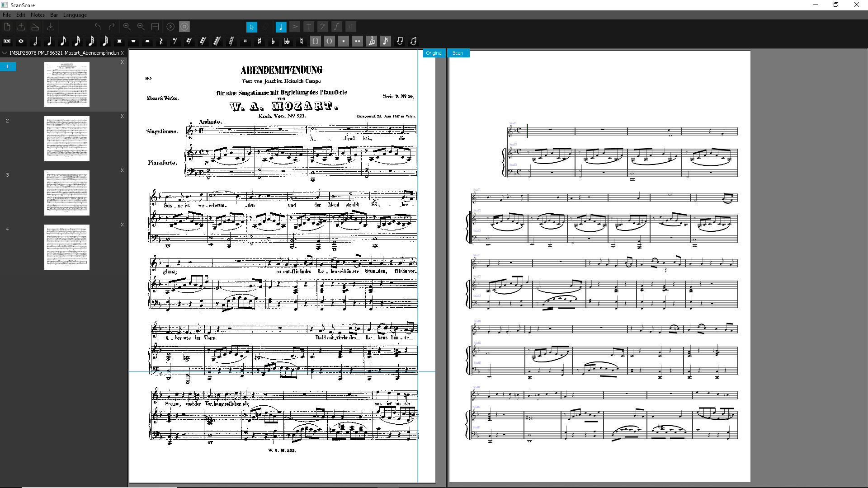Viewport: 868px width, 488px height.
Task: Toggle the triplet tuplet button
Action: tap(372, 41)
